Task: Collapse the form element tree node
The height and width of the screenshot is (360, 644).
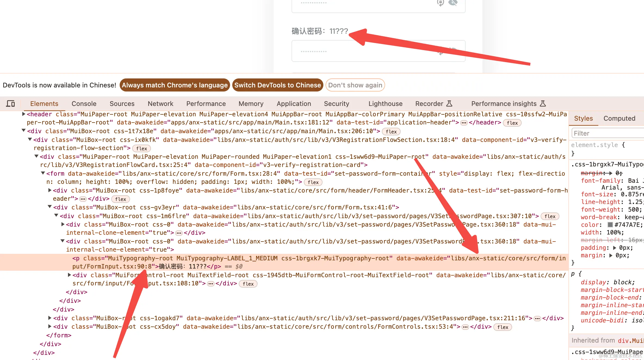Action: point(43,173)
